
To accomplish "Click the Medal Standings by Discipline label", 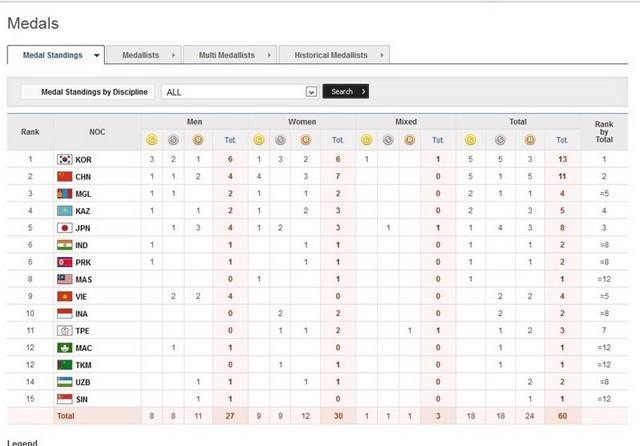I will pyautogui.click(x=94, y=91).
